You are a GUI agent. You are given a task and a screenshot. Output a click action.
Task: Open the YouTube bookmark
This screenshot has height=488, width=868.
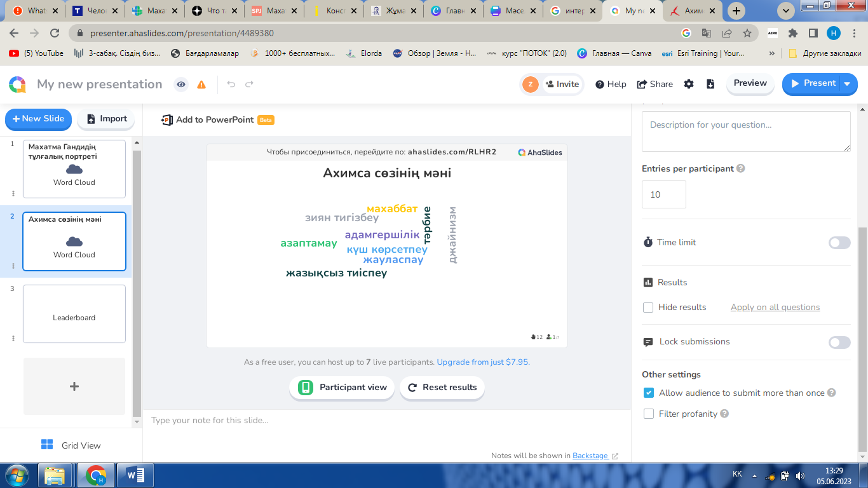click(36, 53)
